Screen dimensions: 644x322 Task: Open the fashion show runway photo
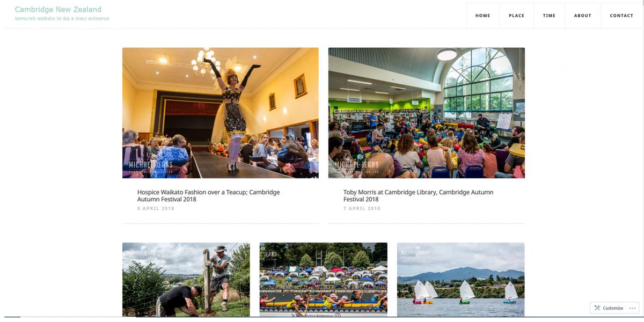(x=221, y=113)
